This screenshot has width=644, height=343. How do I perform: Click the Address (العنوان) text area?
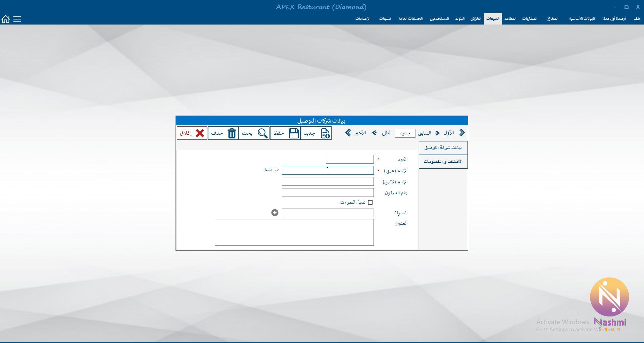pos(294,232)
